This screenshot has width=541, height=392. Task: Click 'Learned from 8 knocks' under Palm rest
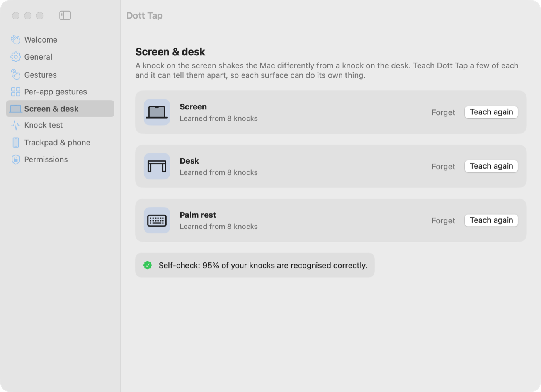point(218,227)
